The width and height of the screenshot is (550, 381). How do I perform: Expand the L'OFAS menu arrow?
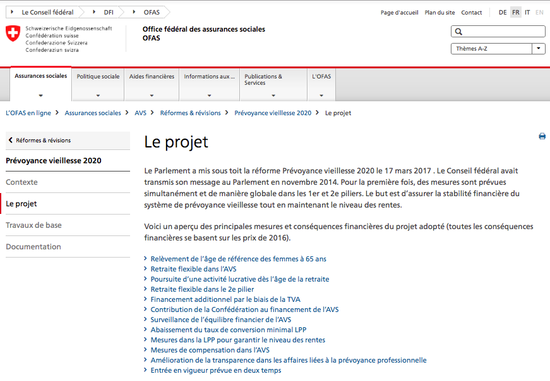coord(321,95)
